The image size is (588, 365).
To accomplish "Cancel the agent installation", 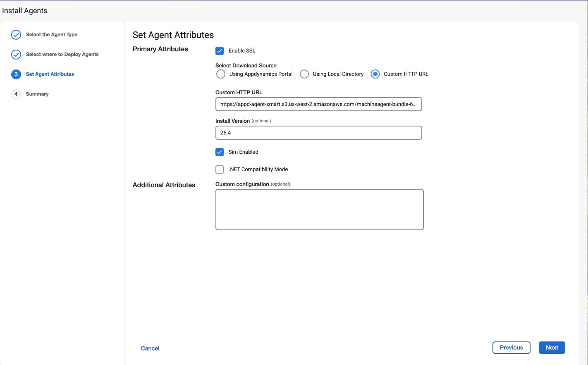I will tap(150, 348).
